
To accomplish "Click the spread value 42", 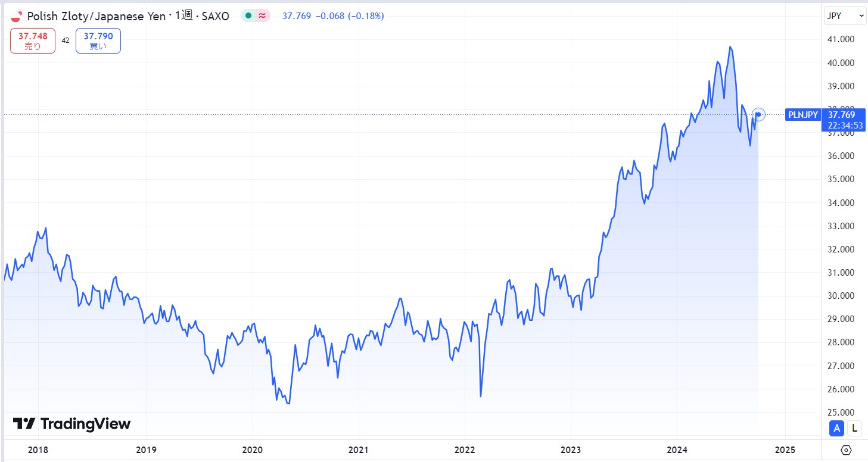I will click(x=66, y=40).
